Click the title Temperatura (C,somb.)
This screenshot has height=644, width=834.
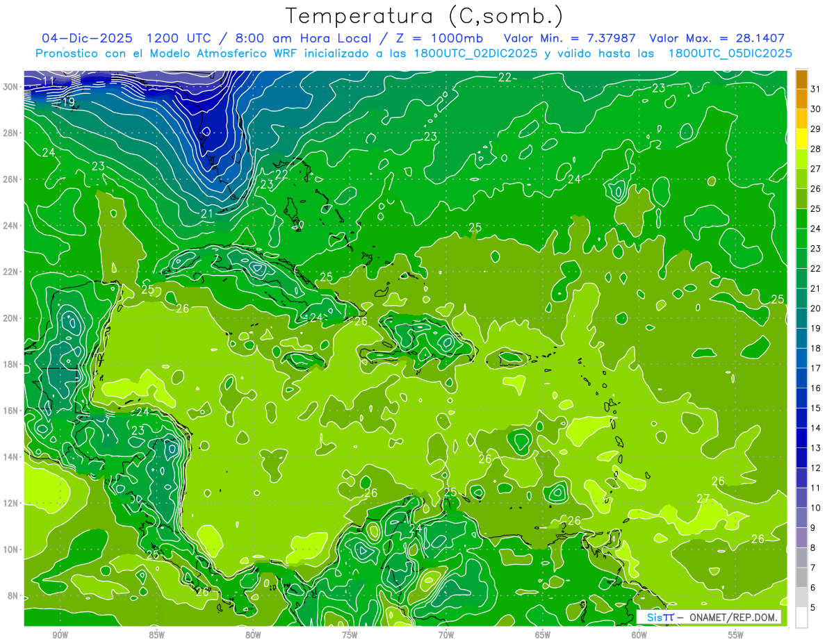pyautogui.click(x=425, y=16)
